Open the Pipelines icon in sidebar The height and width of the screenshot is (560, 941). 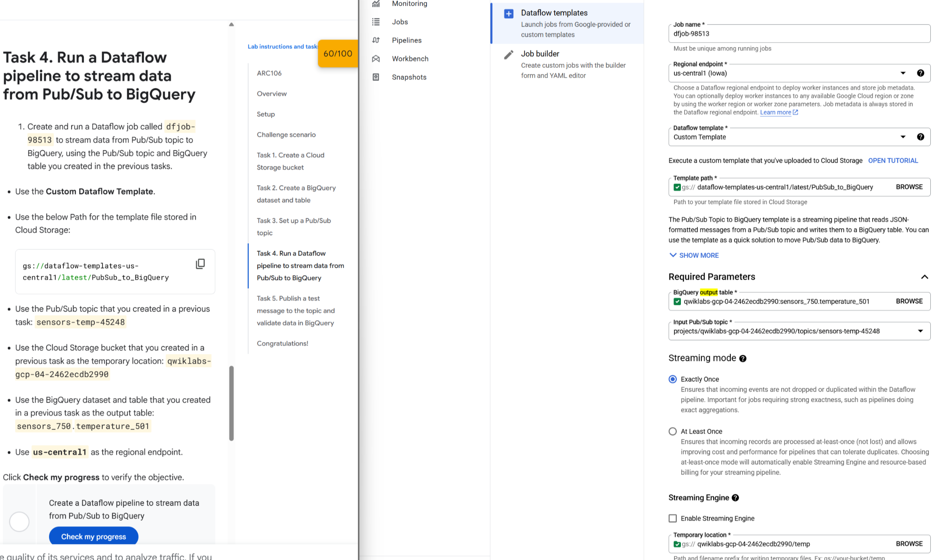pos(376,40)
